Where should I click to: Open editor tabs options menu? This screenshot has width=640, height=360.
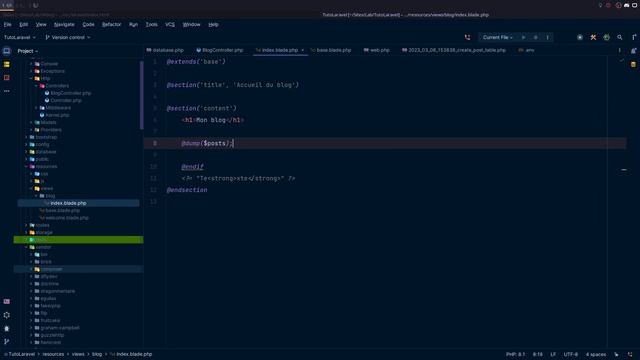pyautogui.click(x=619, y=50)
